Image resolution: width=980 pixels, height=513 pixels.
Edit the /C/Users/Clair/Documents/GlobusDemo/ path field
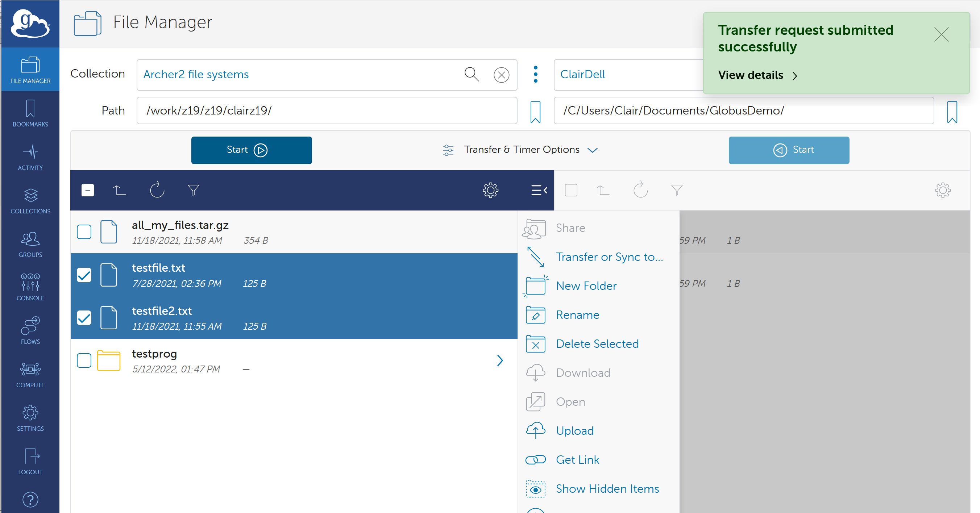coord(744,110)
